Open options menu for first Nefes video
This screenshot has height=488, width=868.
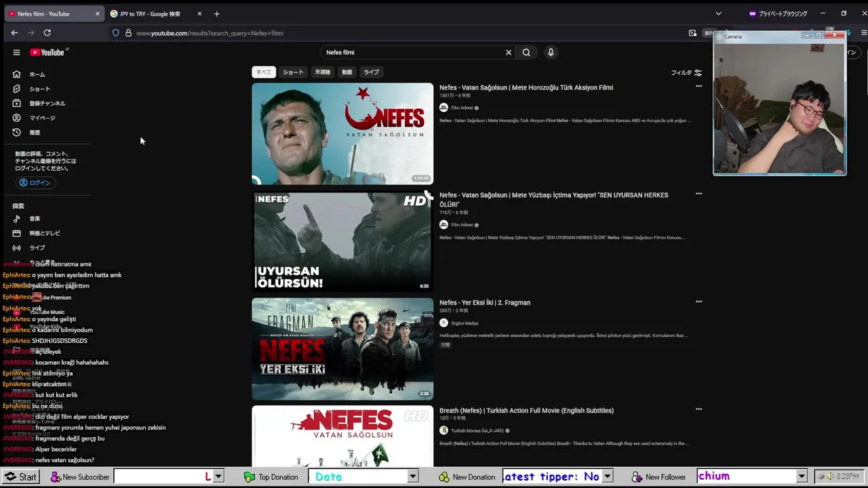pos(698,86)
